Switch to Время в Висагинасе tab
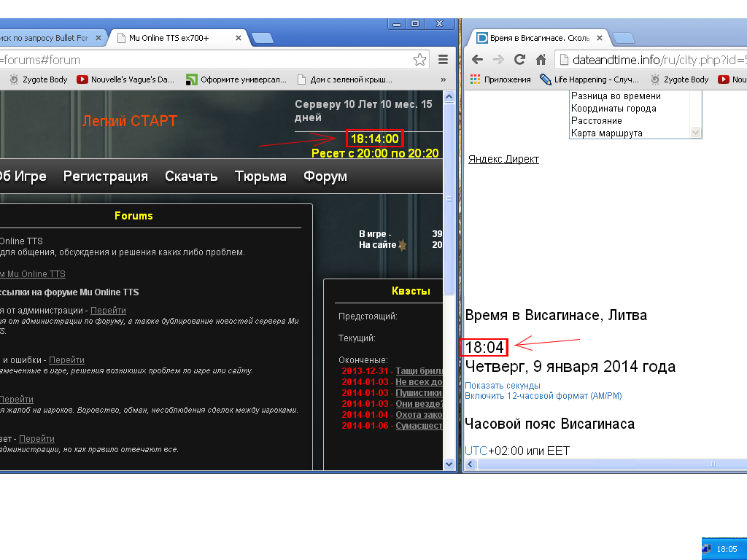The image size is (747, 560). [x=538, y=38]
